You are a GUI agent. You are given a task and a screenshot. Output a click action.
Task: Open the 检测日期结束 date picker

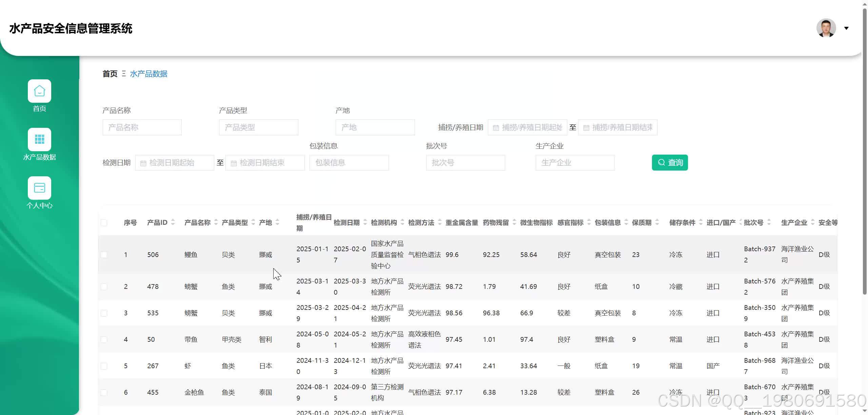[x=265, y=163]
